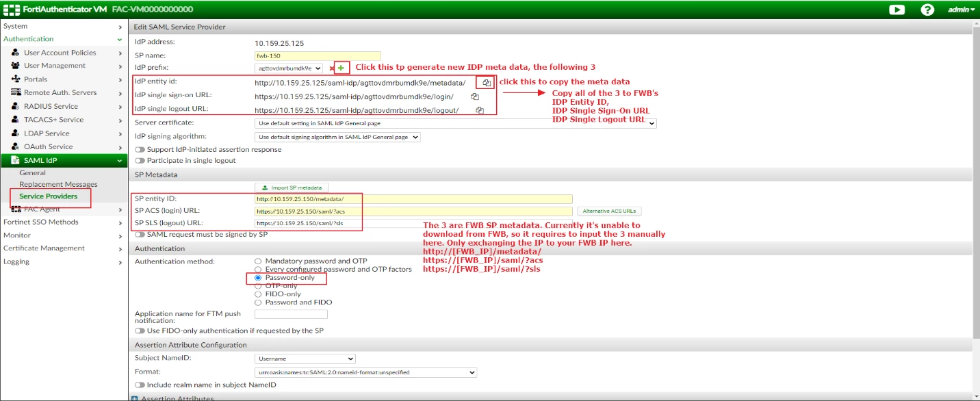Select FIDO-only authentication method
980x401 pixels.
pos(258,294)
